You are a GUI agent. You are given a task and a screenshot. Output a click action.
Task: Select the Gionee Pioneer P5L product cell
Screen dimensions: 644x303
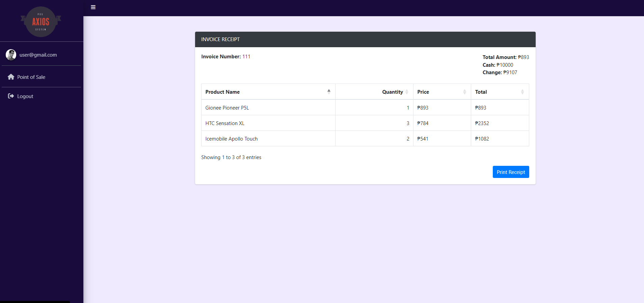pyautogui.click(x=268, y=108)
